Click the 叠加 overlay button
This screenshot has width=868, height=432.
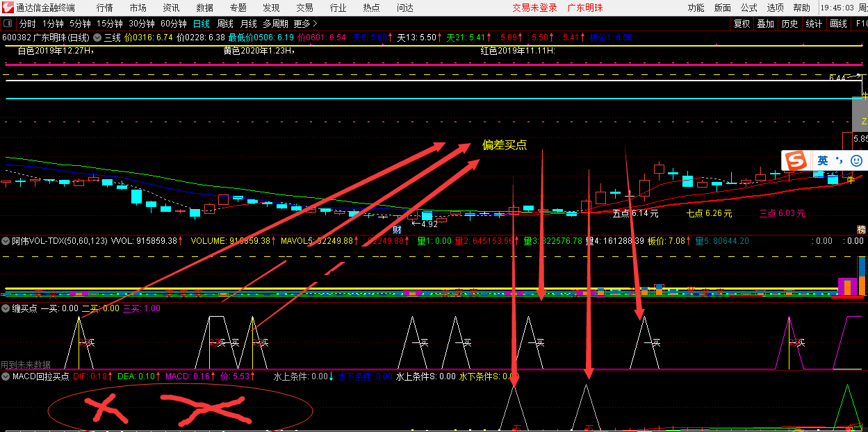click(766, 24)
